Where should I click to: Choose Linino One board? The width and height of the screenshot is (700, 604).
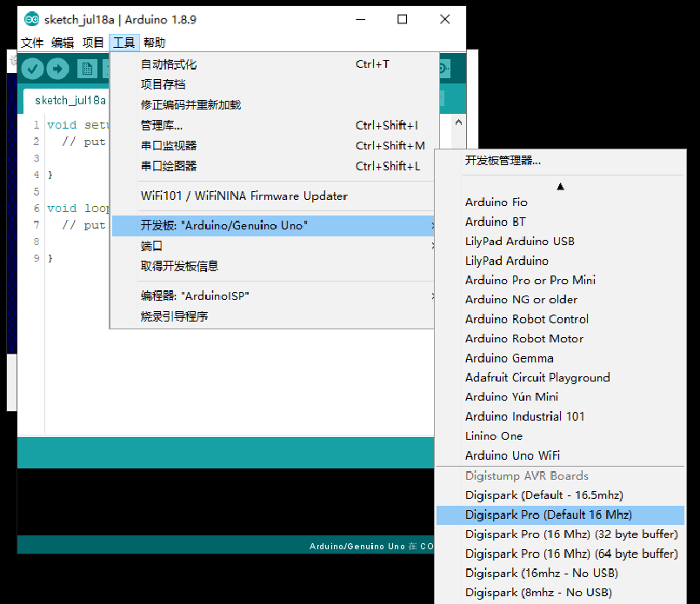coord(560,436)
